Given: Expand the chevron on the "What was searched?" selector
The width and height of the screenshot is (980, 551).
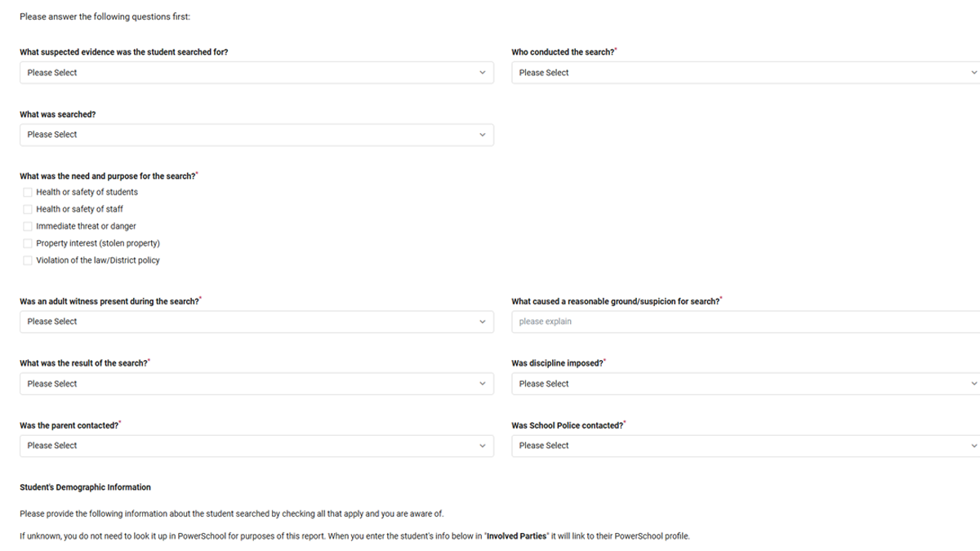Looking at the screenshot, I should click(x=483, y=134).
